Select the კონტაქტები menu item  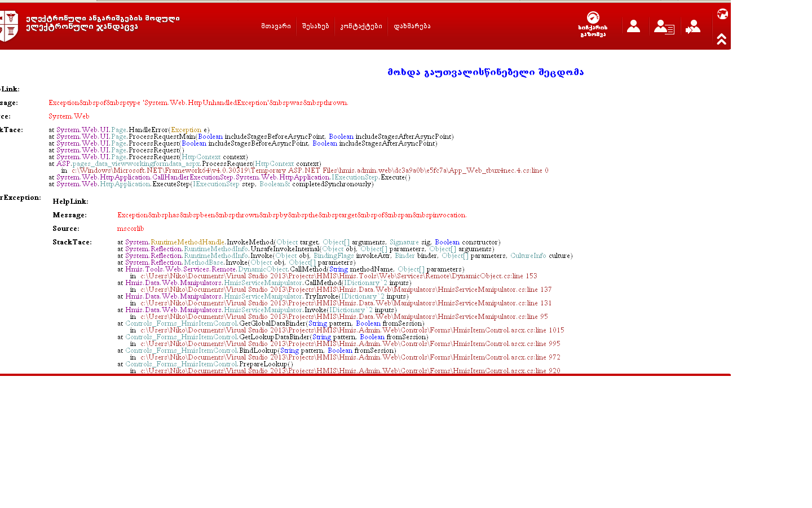[x=361, y=27]
